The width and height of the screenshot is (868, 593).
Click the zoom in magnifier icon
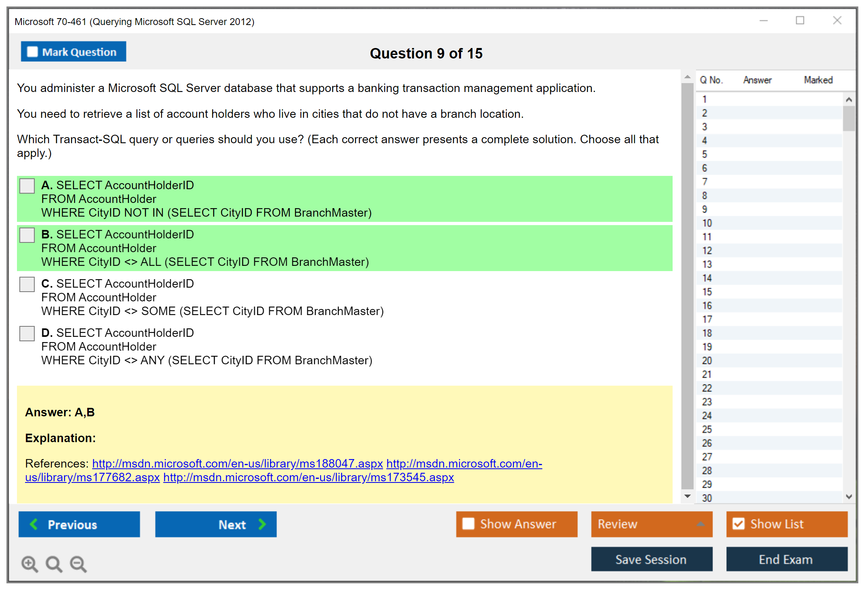(x=29, y=564)
